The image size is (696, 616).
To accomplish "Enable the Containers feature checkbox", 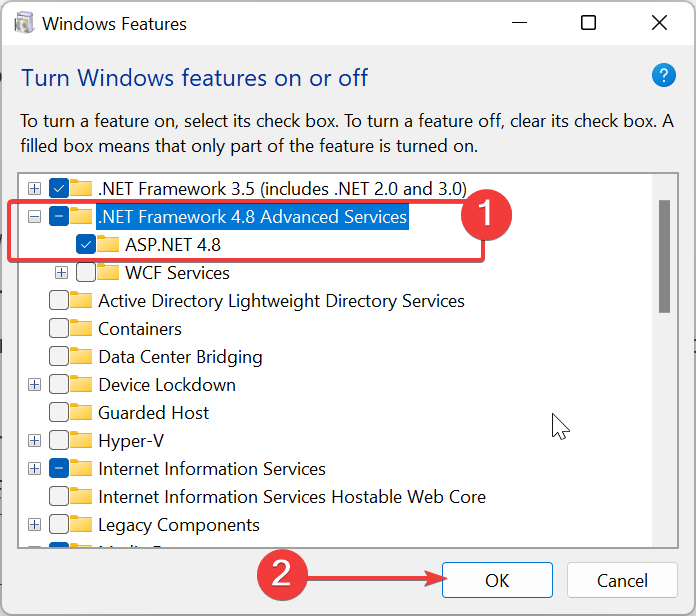I will click(58, 329).
